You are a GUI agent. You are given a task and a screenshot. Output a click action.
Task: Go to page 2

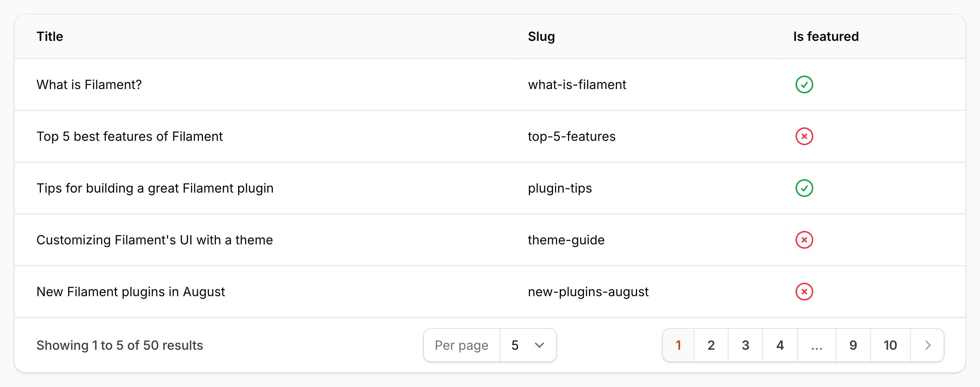pos(711,345)
